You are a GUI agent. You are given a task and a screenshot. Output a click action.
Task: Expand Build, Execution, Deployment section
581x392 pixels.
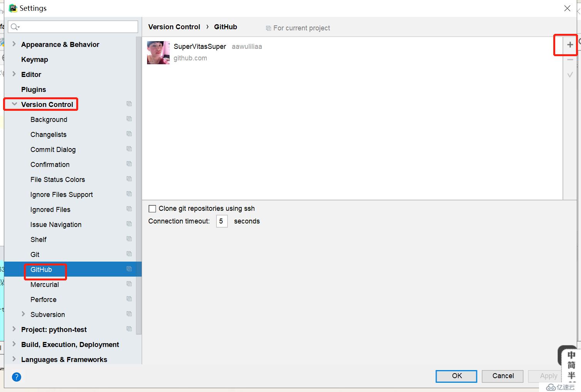coord(14,344)
